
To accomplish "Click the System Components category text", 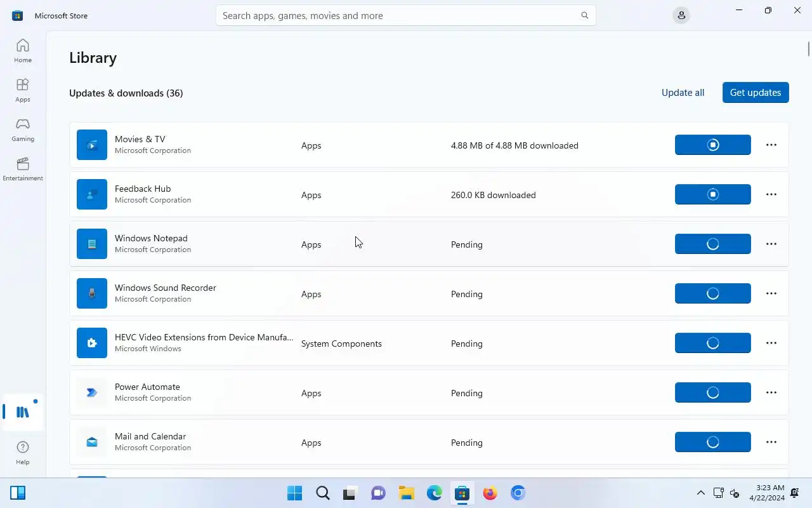I will tap(341, 344).
